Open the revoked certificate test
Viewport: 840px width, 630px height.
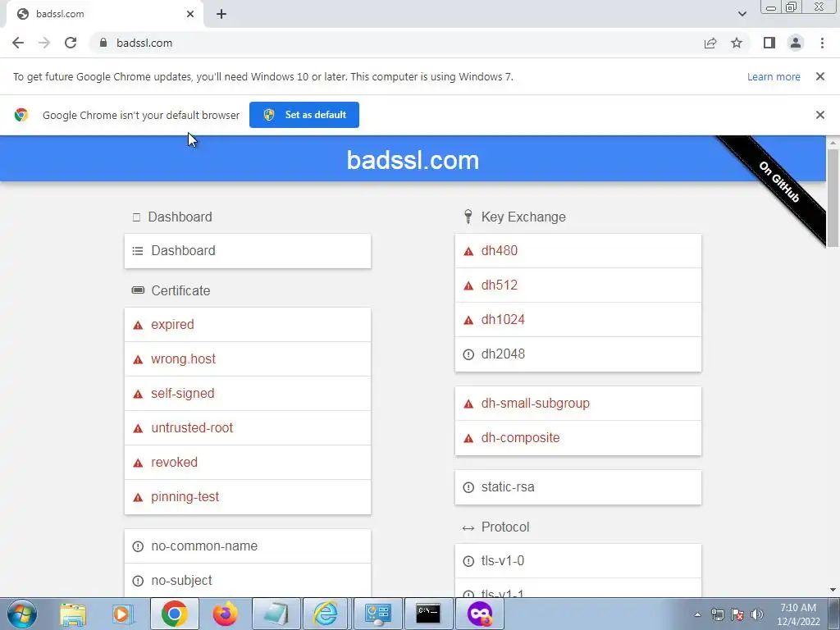(248, 463)
